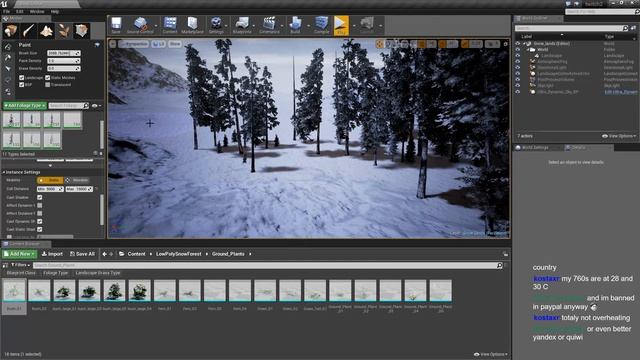Switch to Landscape mode icon
Image resolution: width=640 pixels, height=360 pixels.
(46, 31)
